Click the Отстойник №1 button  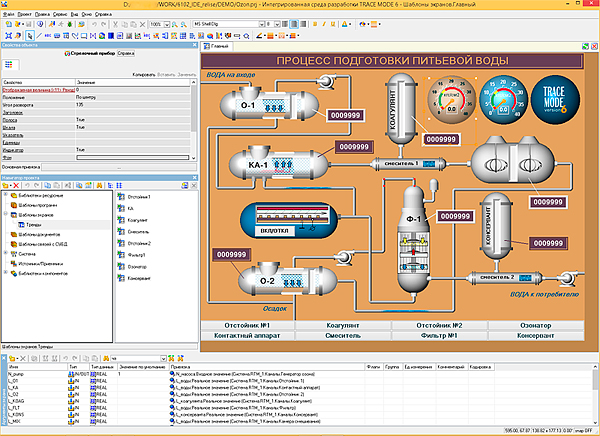pyautogui.click(x=248, y=325)
